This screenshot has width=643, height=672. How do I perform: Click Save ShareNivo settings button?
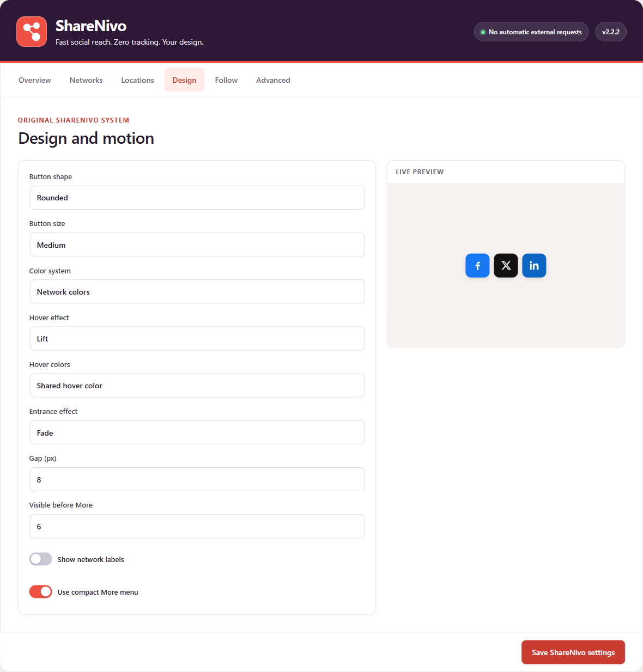point(573,652)
